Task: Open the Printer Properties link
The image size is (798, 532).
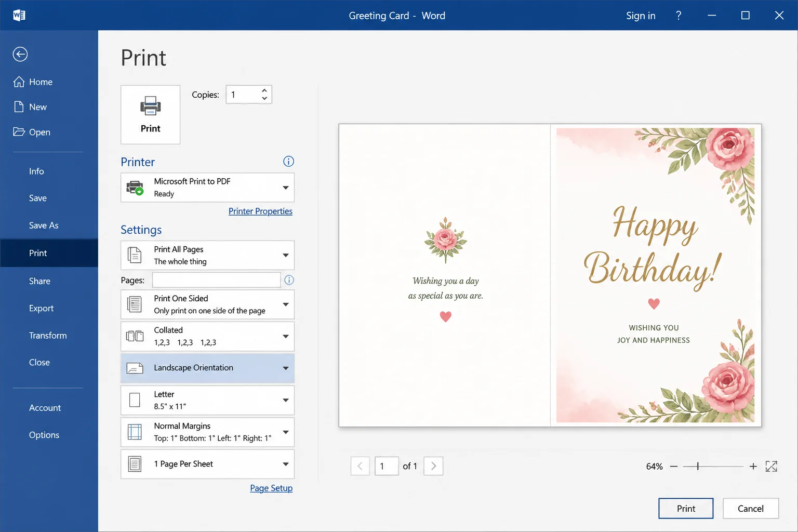Action: click(x=260, y=211)
